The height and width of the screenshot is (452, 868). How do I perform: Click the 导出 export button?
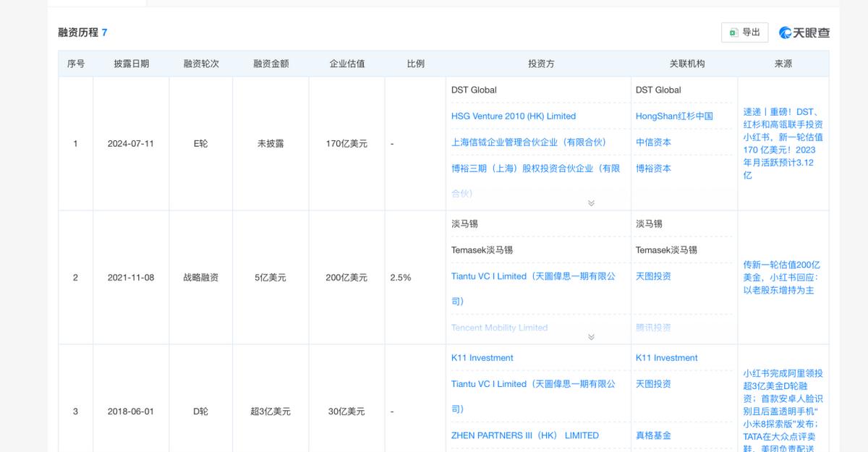click(744, 33)
